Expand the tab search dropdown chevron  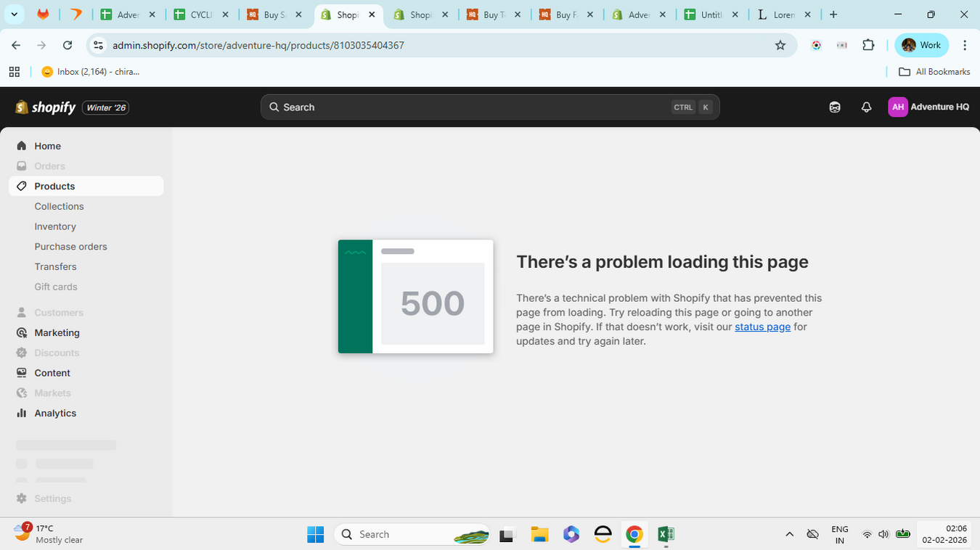tap(15, 15)
